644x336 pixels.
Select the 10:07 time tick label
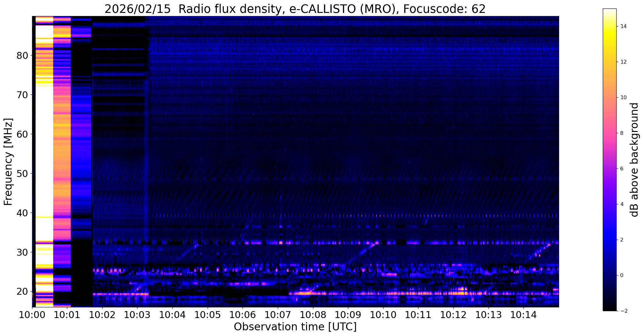pos(278,315)
